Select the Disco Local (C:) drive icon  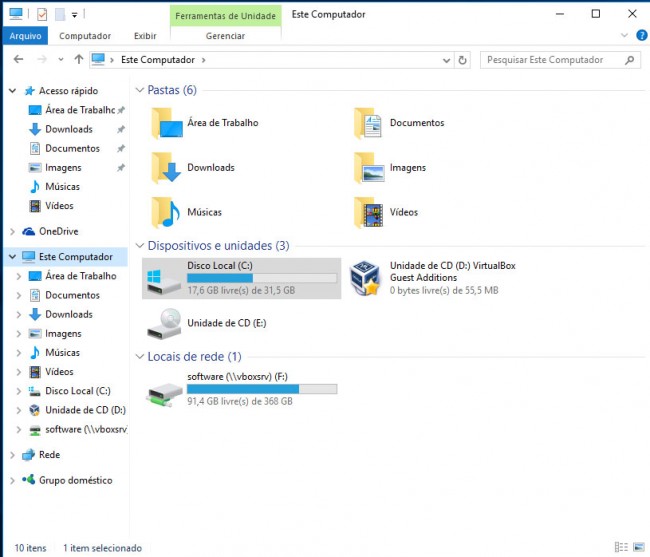(164, 281)
